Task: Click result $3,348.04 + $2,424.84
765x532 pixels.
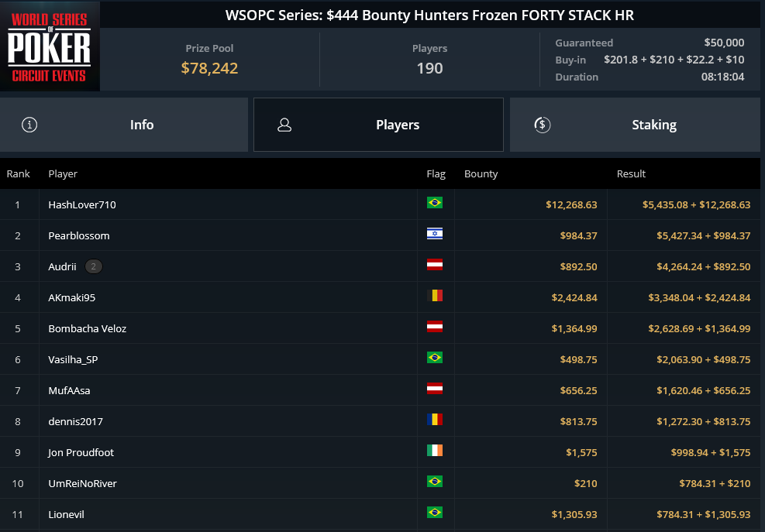Action: click(x=699, y=298)
